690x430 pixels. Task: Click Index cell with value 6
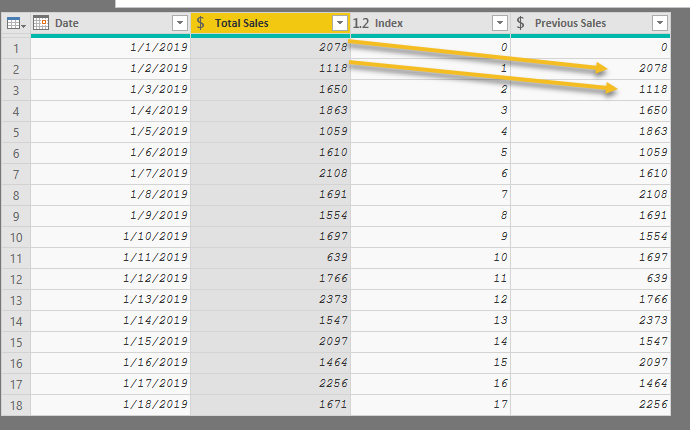tap(430, 174)
